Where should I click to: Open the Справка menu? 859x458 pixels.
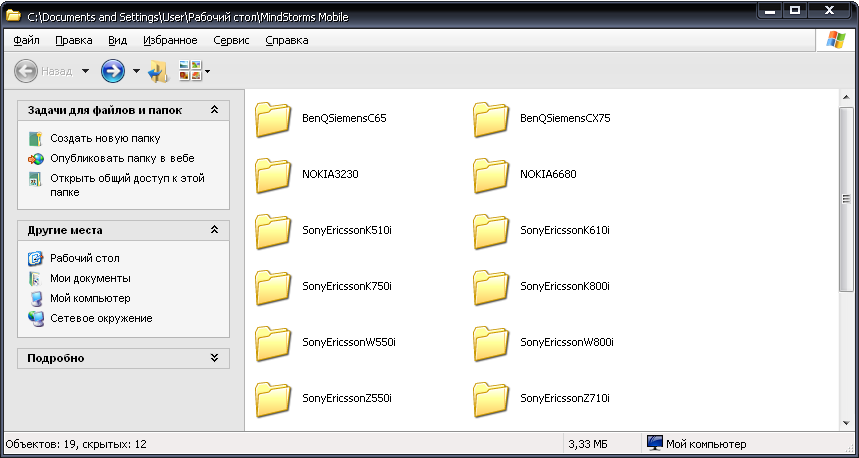click(287, 41)
